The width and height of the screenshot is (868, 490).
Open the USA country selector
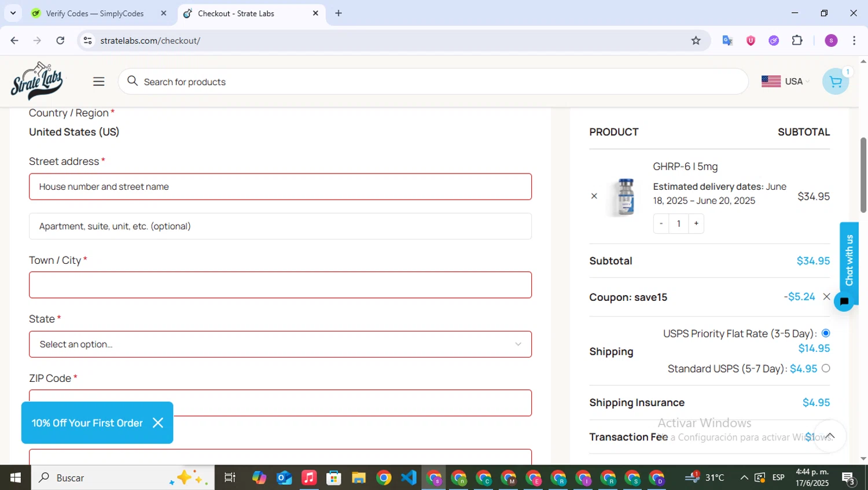click(x=785, y=82)
